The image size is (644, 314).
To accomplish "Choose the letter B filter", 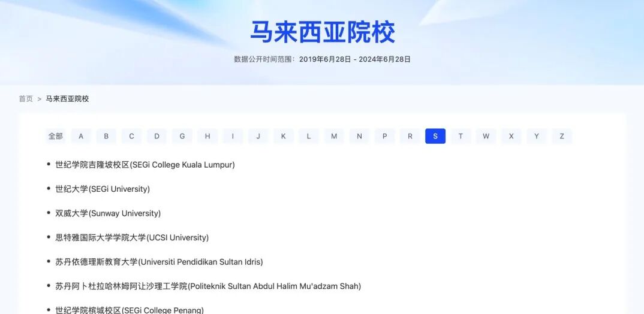I will point(106,137).
